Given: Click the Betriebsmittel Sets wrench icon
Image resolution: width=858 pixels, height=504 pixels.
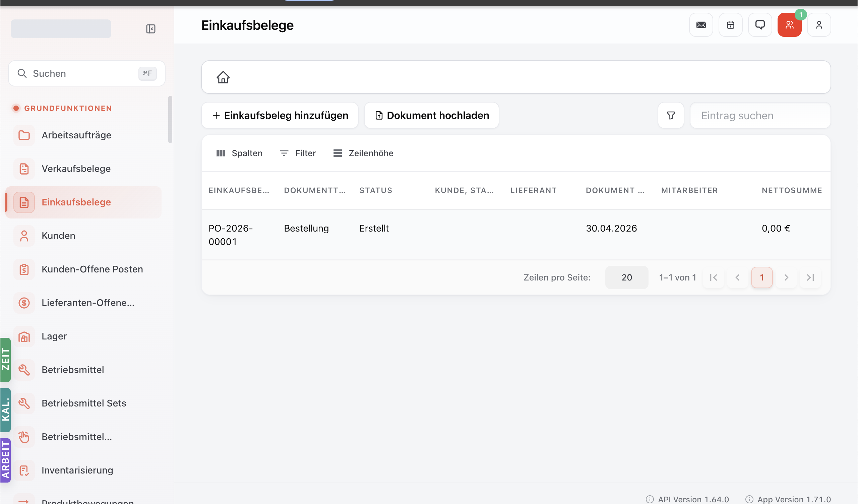Looking at the screenshot, I should click(x=24, y=403).
